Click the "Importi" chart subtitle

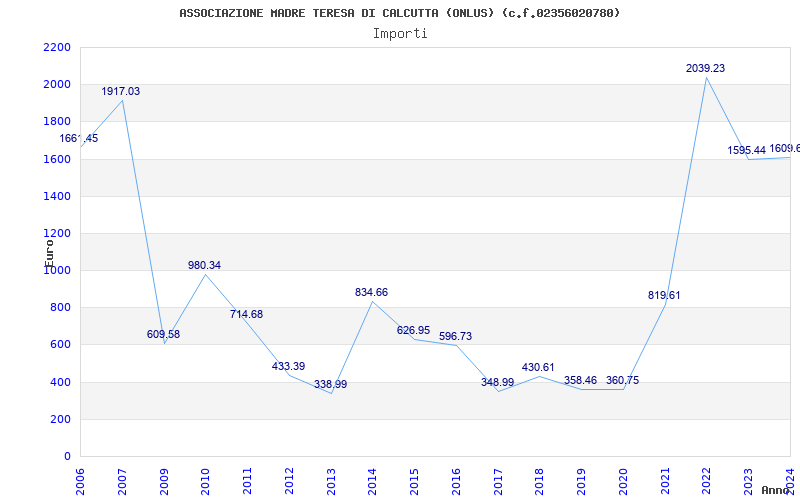coord(400,33)
